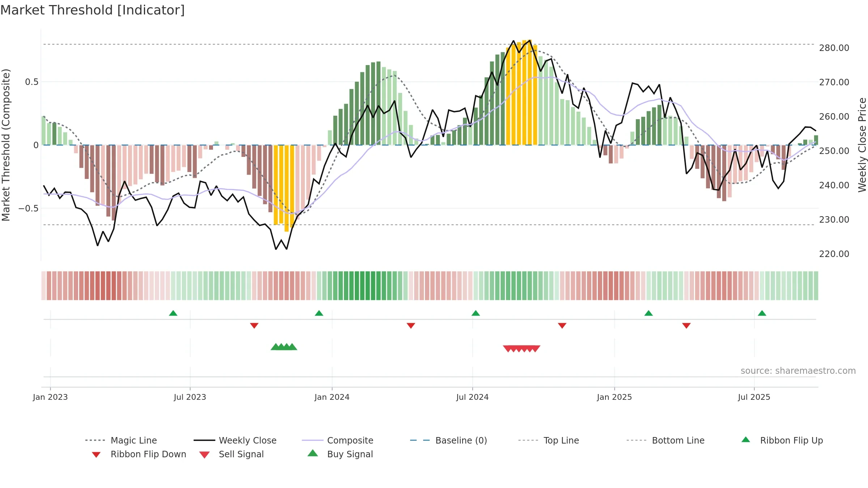Toggle the Baseline (0) legend entry
Viewport: 868px width, 488px height.
click(x=448, y=440)
